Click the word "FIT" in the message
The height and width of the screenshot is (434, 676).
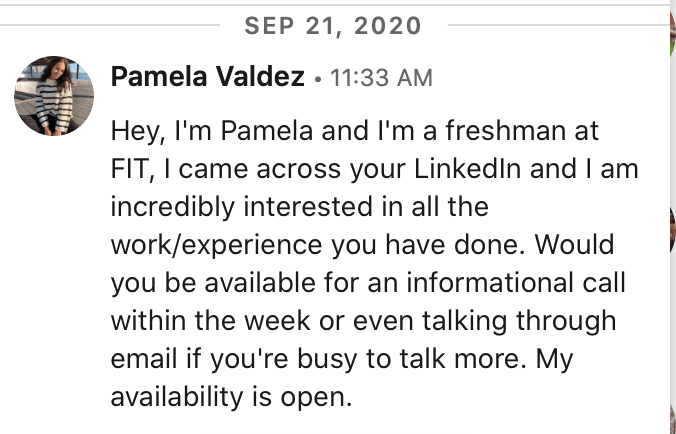(x=133, y=169)
